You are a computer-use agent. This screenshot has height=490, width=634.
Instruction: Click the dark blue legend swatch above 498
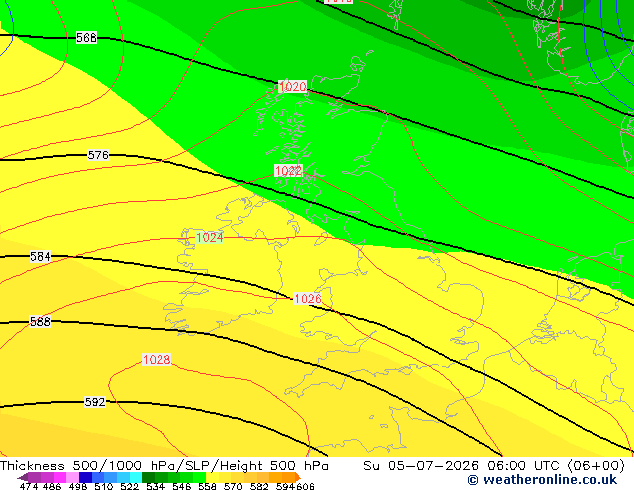coord(85,477)
